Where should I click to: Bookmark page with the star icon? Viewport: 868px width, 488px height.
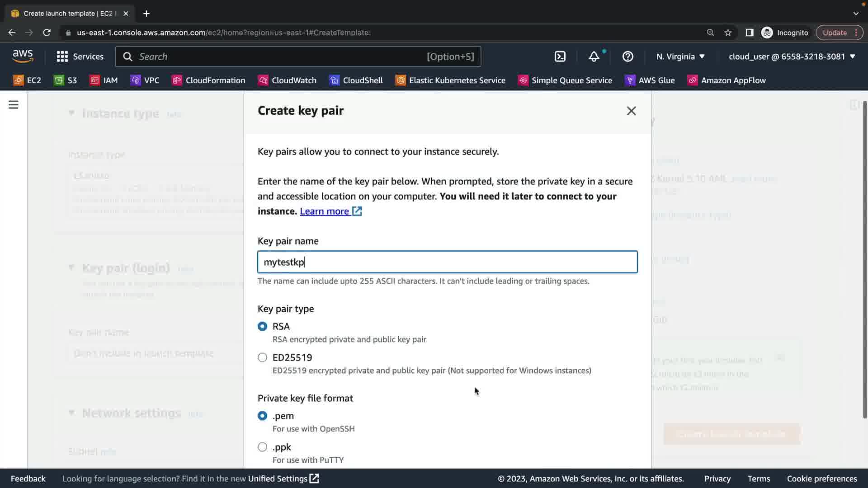(728, 33)
